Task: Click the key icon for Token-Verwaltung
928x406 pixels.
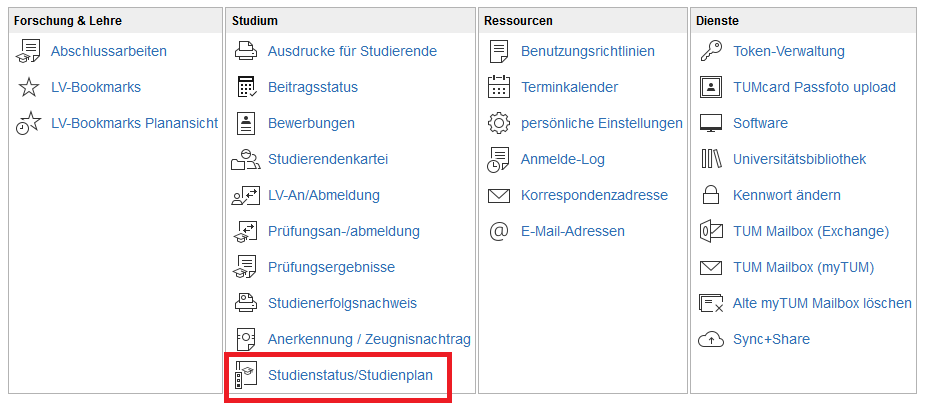Action: pos(711,51)
